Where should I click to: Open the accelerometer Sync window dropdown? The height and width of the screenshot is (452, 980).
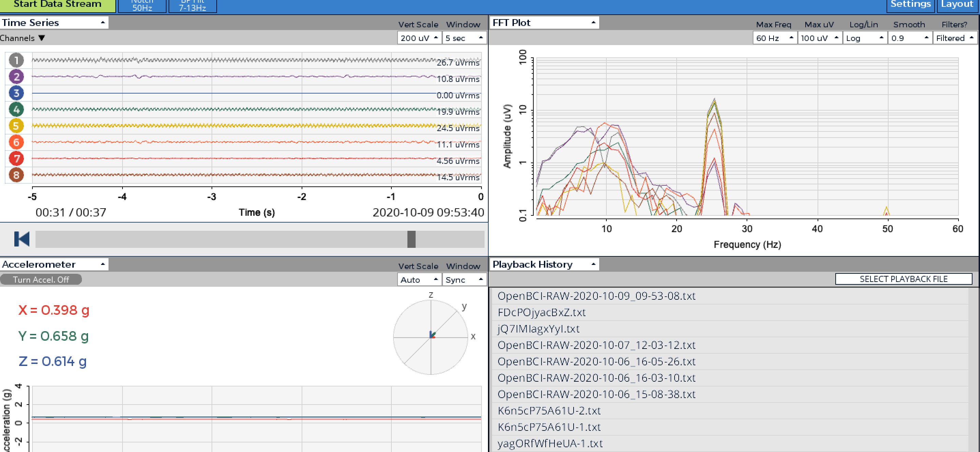[x=464, y=280]
